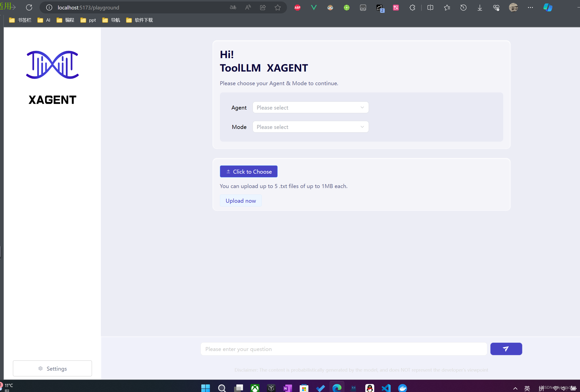The image size is (580, 392).
Task: Open QQ from the taskbar
Action: [370, 388]
